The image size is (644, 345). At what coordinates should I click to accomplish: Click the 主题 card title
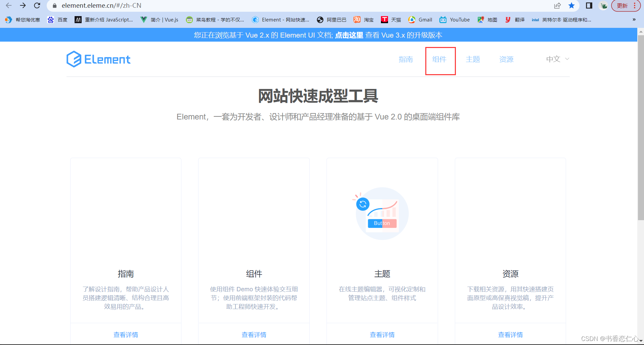point(382,274)
